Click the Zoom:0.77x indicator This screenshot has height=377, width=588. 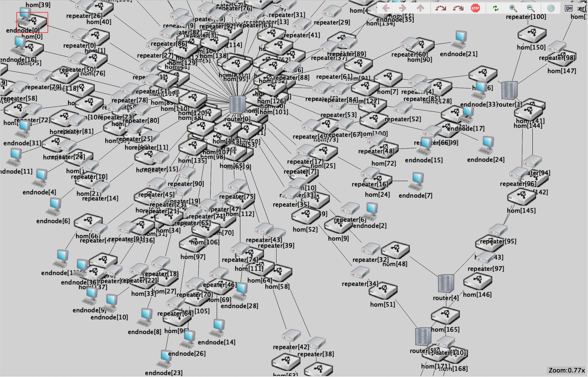pos(567,370)
